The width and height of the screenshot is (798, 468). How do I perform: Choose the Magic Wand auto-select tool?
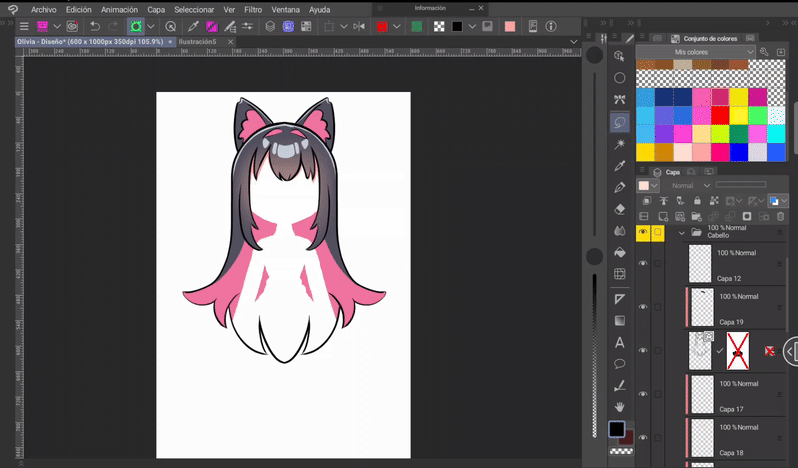point(620,144)
